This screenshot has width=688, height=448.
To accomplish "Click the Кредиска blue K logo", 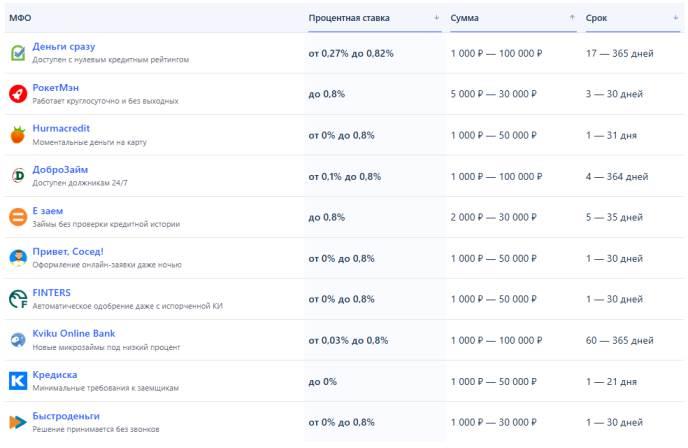I will (17, 381).
